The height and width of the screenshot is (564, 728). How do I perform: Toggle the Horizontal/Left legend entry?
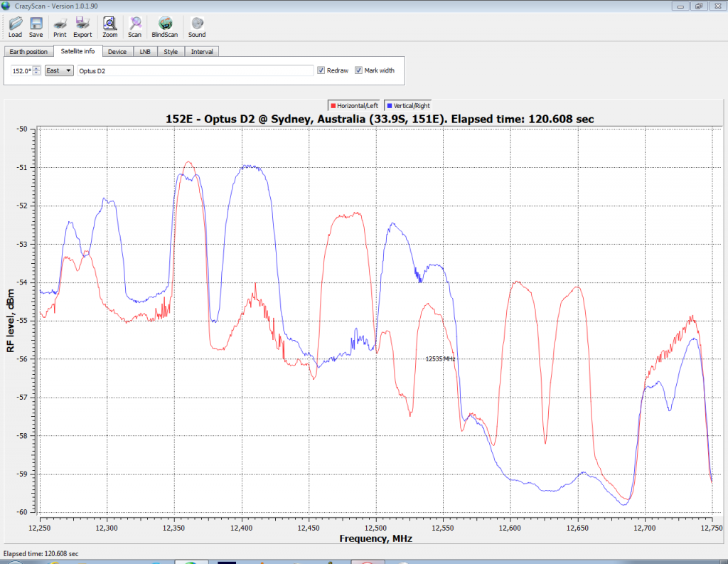[354, 105]
